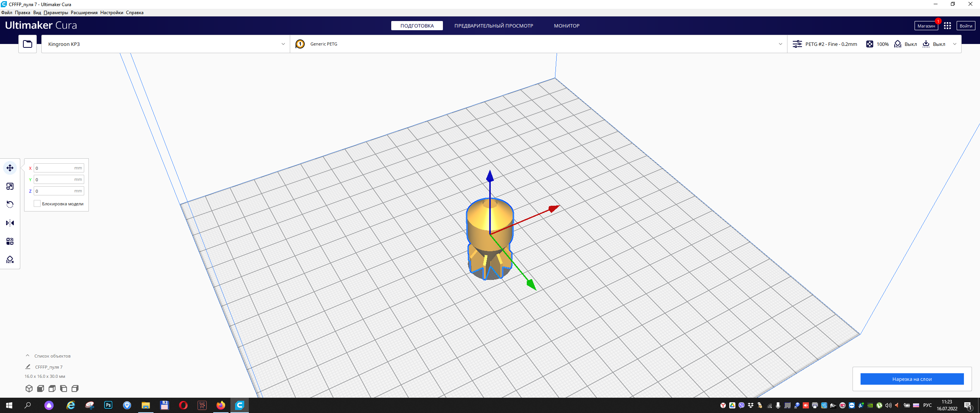This screenshot has height=413, width=980.
Task: Open the Расширения menu
Action: pyautogui.click(x=84, y=13)
